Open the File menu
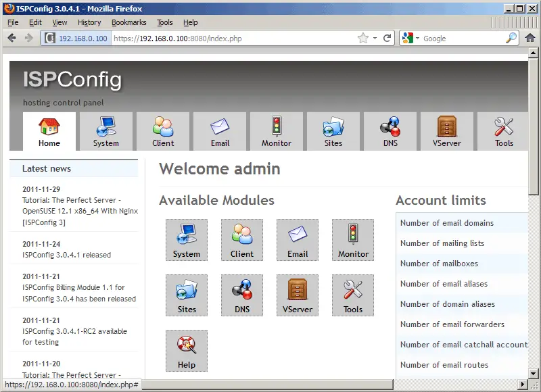Image resolution: width=541 pixels, height=392 pixels. tap(13, 22)
